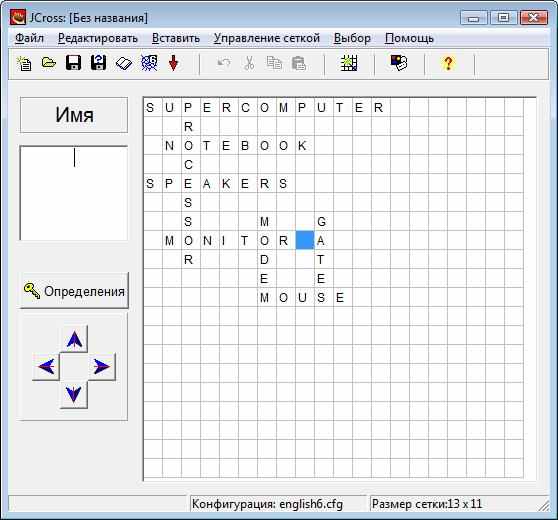Click the new crossword file icon

(24, 64)
